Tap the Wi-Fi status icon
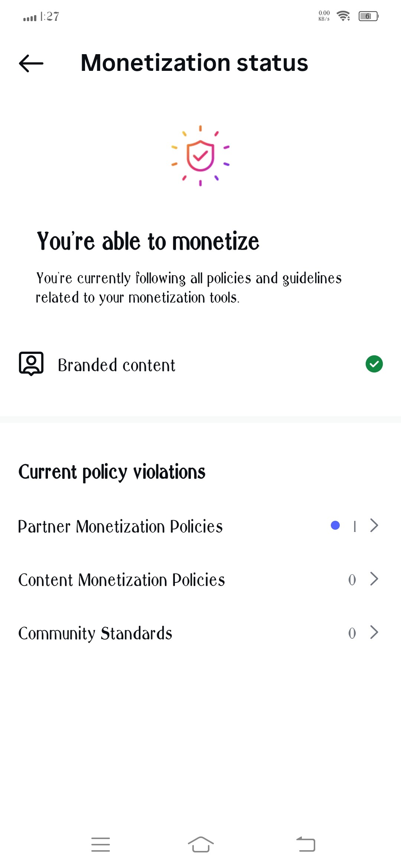 [343, 16]
